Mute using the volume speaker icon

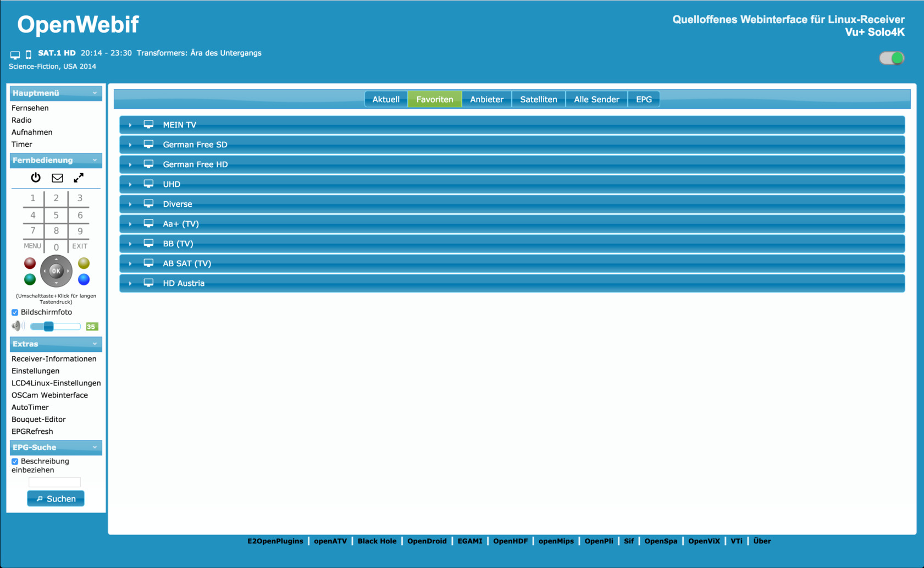pyautogui.click(x=18, y=326)
